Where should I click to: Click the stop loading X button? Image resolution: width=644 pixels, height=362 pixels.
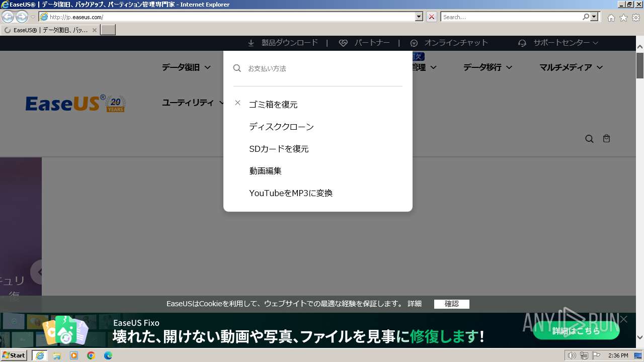coord(432,17)
